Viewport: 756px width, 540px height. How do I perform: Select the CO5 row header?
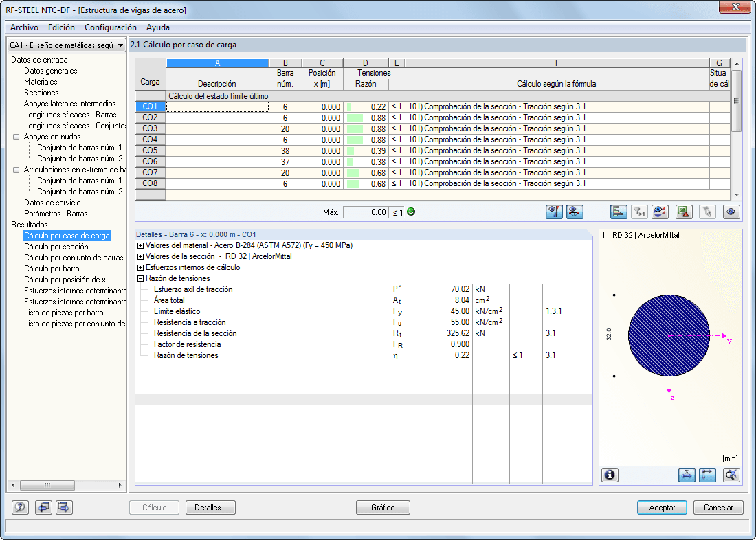(150, 150)
